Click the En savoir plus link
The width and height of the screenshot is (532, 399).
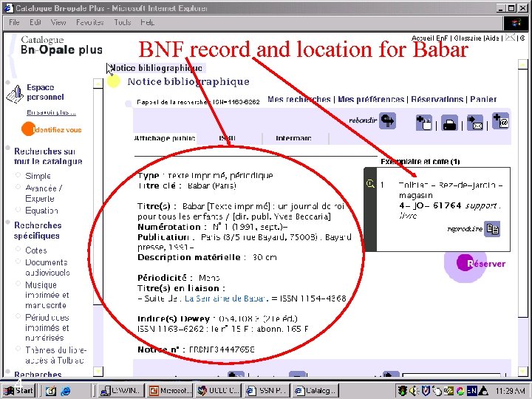pos(51,112)
